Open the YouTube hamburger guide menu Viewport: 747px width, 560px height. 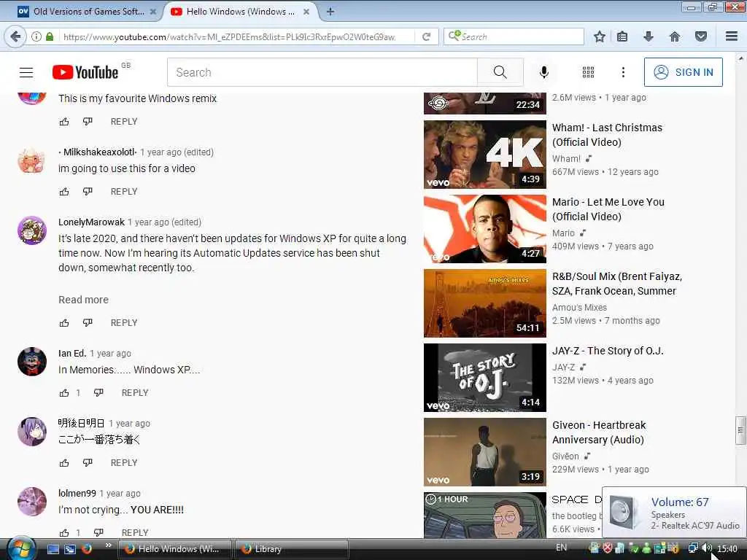click(26, 72)
